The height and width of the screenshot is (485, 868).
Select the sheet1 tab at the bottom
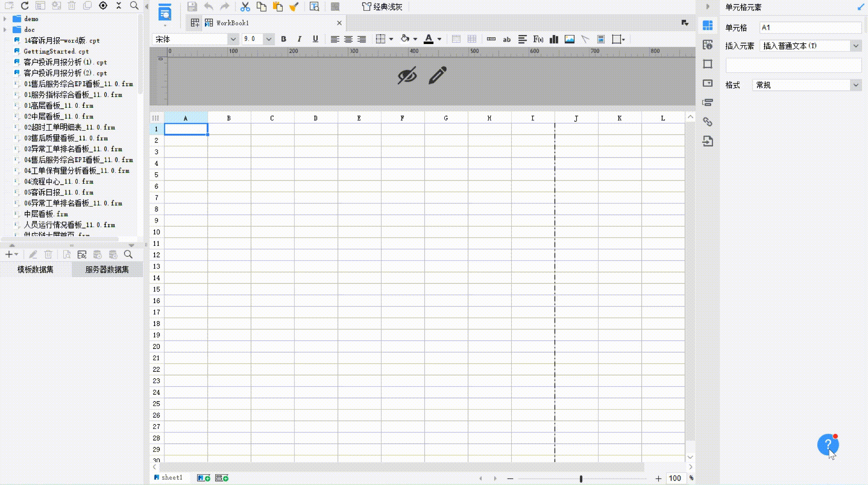click(171, 478)
